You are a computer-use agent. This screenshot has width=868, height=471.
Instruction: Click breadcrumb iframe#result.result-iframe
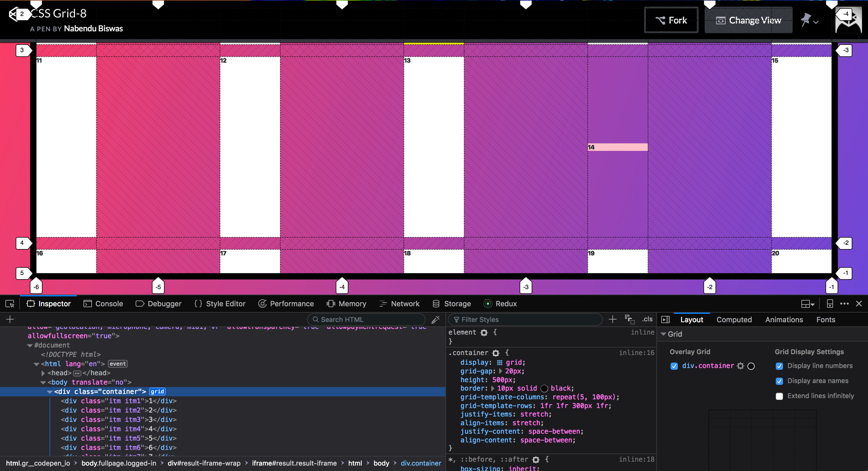294,463
